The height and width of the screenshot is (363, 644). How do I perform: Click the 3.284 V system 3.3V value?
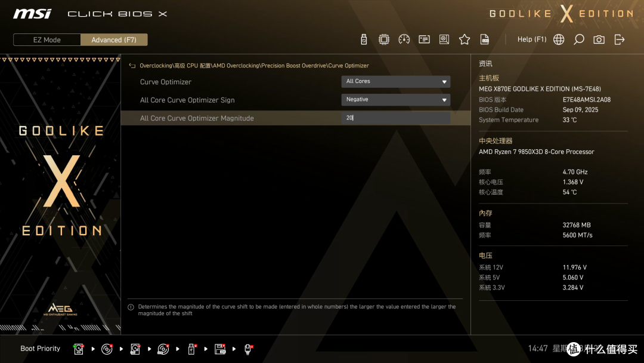pyautogui.click(x=573, y=287)
